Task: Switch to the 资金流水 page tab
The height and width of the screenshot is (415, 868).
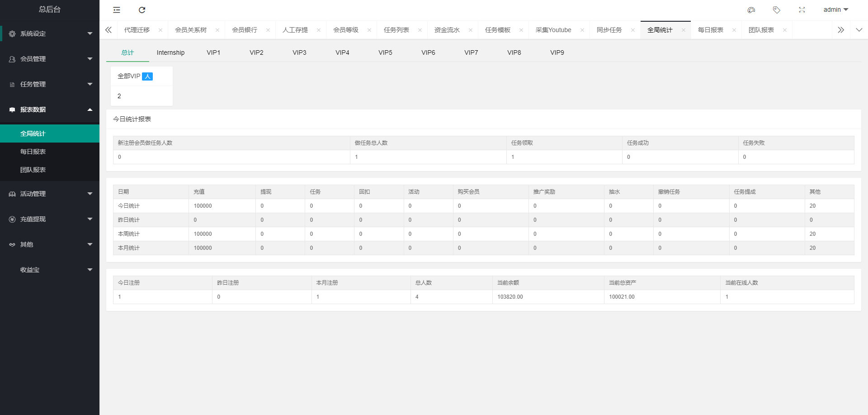Action: [447, 30]
